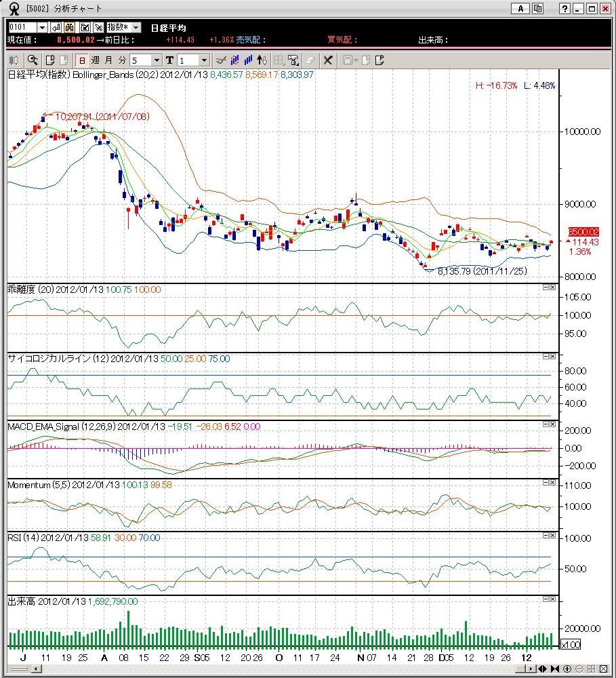616x678 pixels.
Task: Click the up-down arrows icon in toolbar
Action: (x=263, y=60)
